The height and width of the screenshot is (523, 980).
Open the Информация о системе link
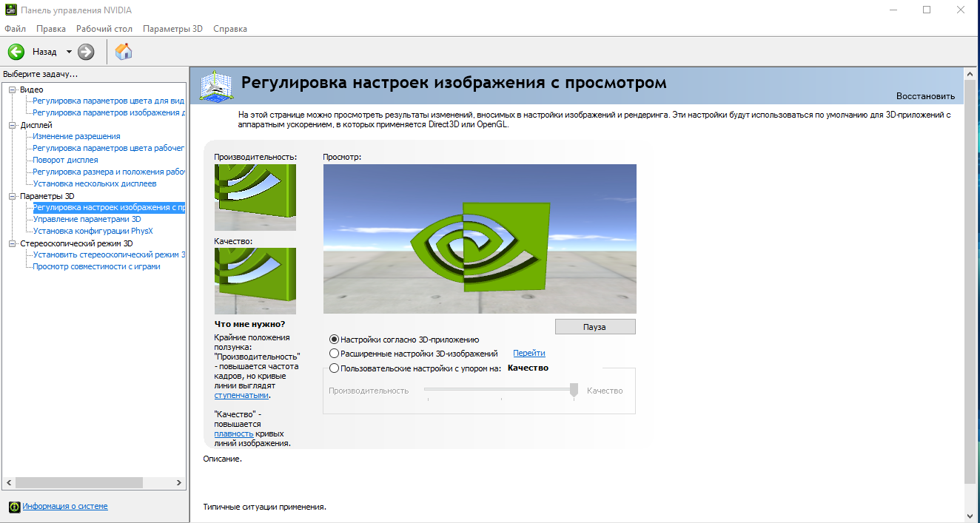tap(65, 507)
